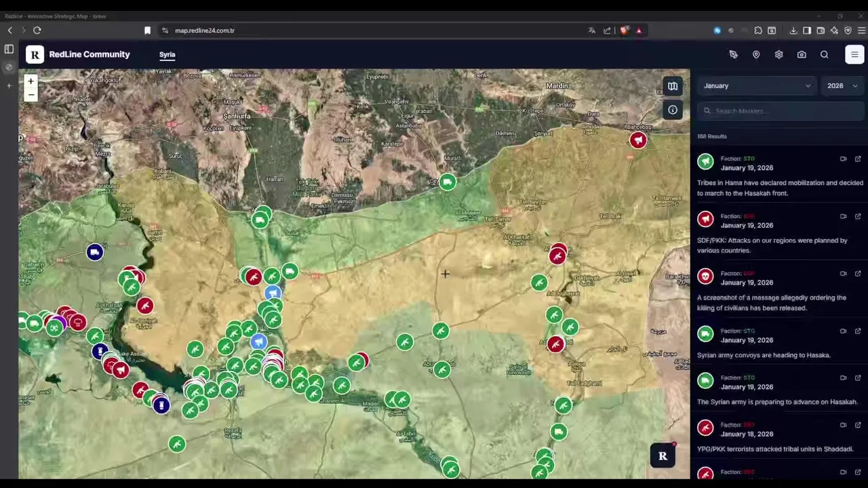Toggle the browser sidebar panel icon
The height and width of the screenshot is (488, 868).
pyautogui.click(x=807, y=30)
